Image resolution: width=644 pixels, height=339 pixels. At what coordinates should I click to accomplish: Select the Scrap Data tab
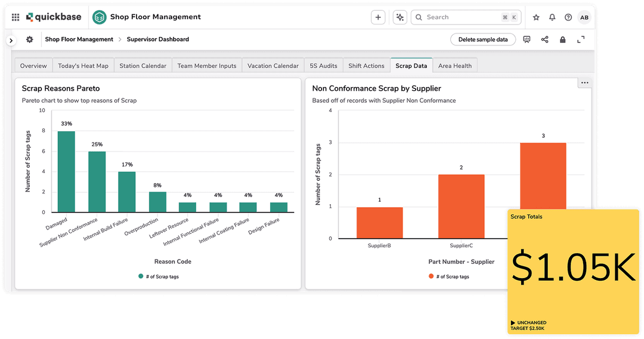pos(411,66)
